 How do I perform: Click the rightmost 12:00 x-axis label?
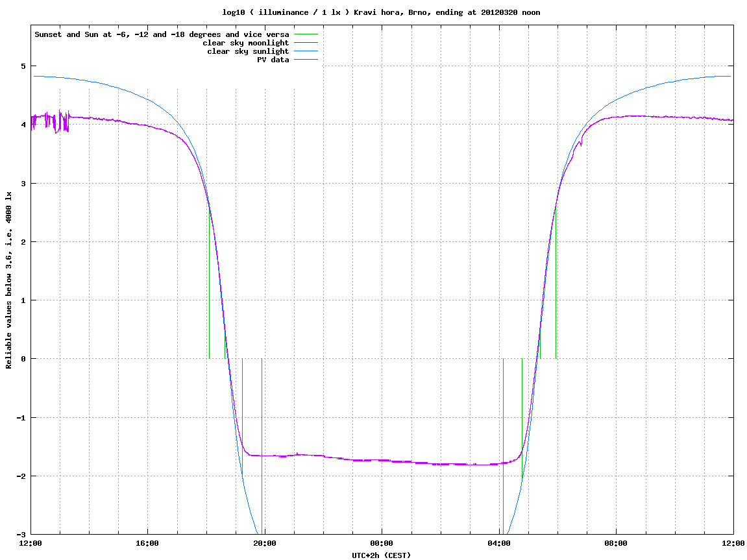pyautogui.click(x=733, y=543)
